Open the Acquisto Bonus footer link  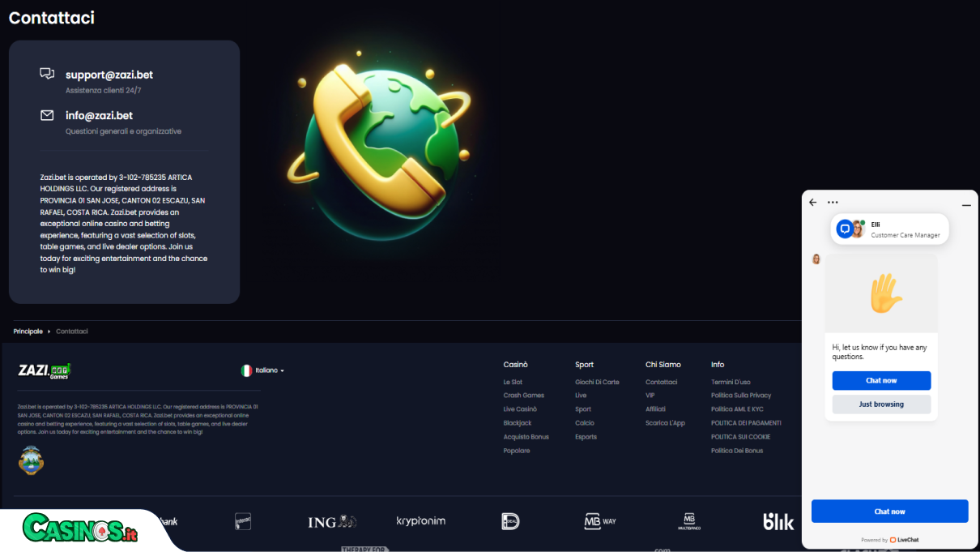coord(526,437)
